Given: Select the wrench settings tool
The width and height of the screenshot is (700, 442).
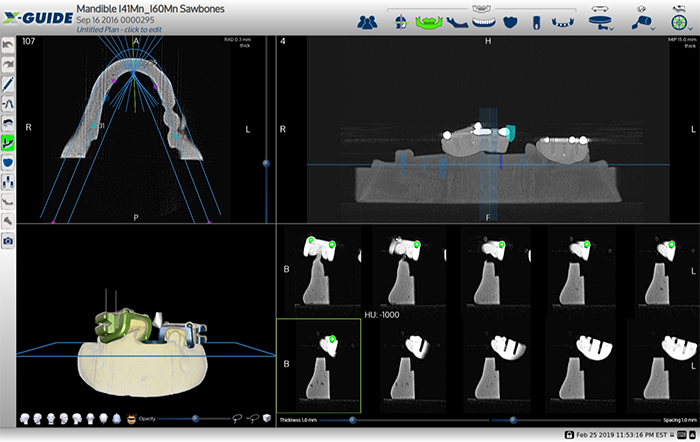Looking at the screenshot, I should [9, 220].
